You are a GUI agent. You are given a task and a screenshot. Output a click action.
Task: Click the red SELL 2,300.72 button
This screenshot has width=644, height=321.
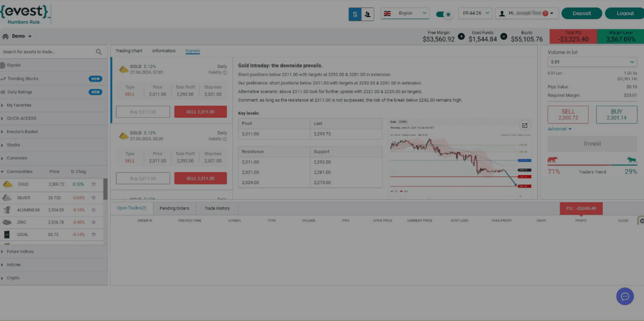click(568, 115)
